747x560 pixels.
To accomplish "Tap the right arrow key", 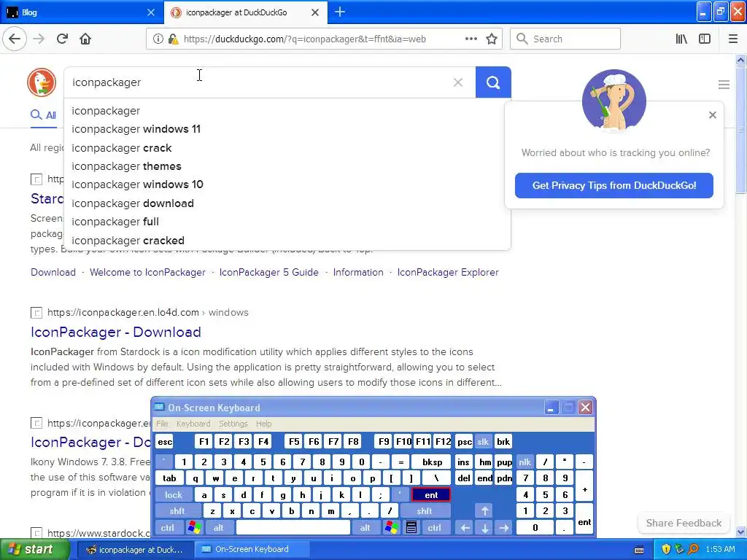I will pos(503,528).
